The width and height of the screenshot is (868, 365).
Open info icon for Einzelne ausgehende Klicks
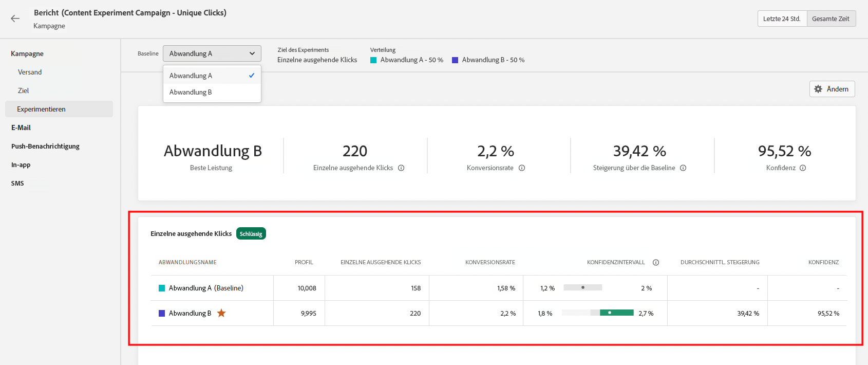point(401,168)
